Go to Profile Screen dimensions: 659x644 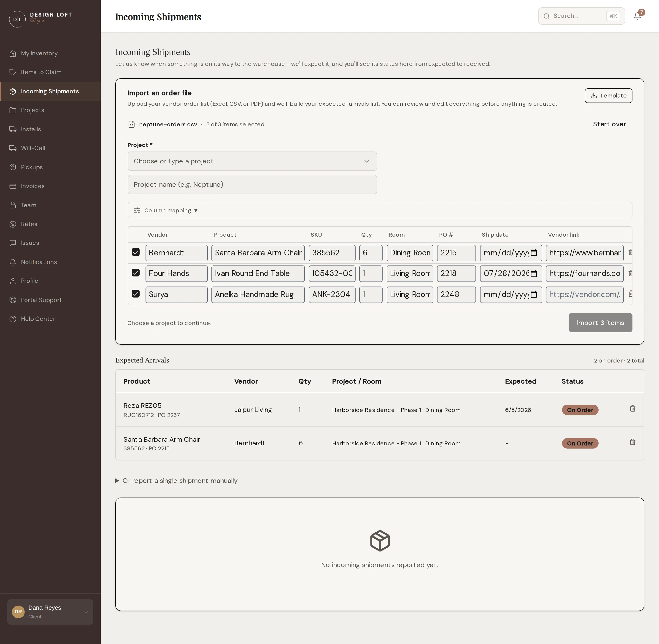[50, 281]
